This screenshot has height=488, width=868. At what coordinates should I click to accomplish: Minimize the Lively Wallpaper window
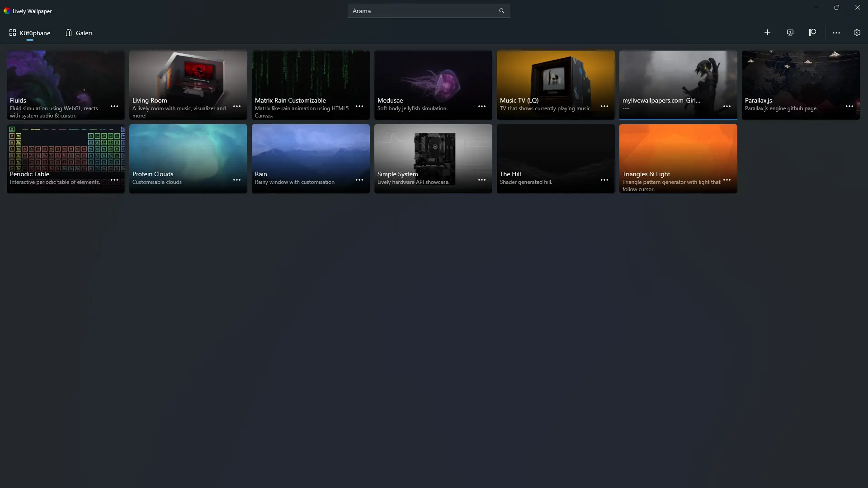(x=816, y=7)
